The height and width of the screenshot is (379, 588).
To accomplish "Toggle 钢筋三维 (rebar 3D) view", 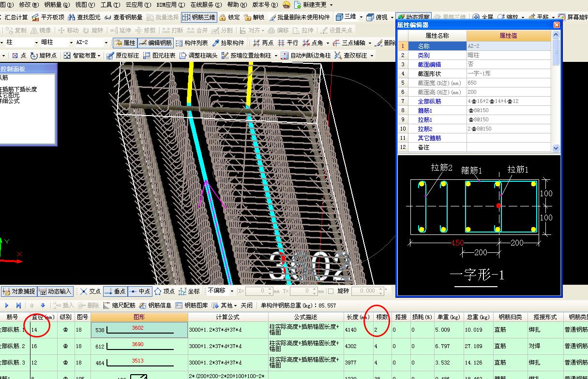I will (199, 17).
